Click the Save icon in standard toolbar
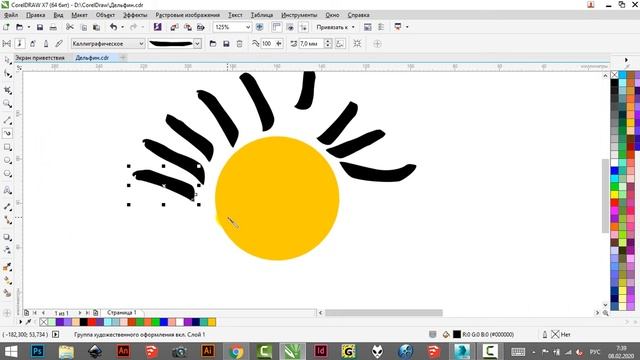The image size is (640, 360). click(40, 27)
